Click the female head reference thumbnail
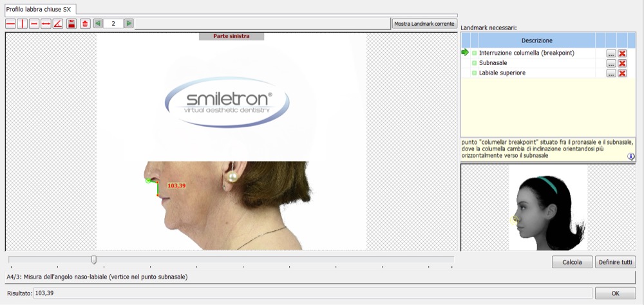 click(548, 208)
